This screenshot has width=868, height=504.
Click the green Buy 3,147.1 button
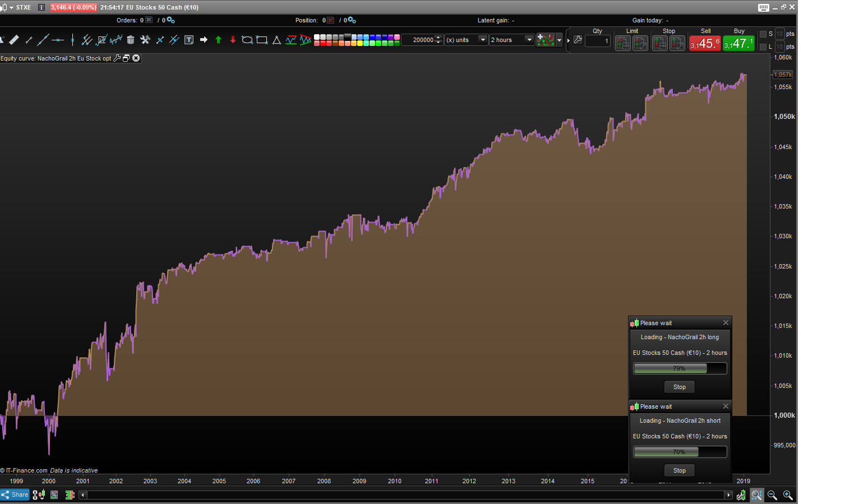click(738, 43)
